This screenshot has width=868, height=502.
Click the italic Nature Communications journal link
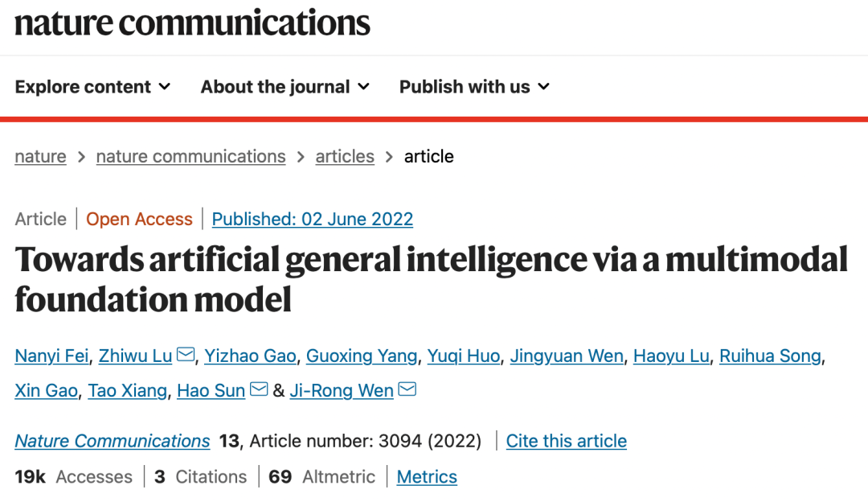coord(113,441)
